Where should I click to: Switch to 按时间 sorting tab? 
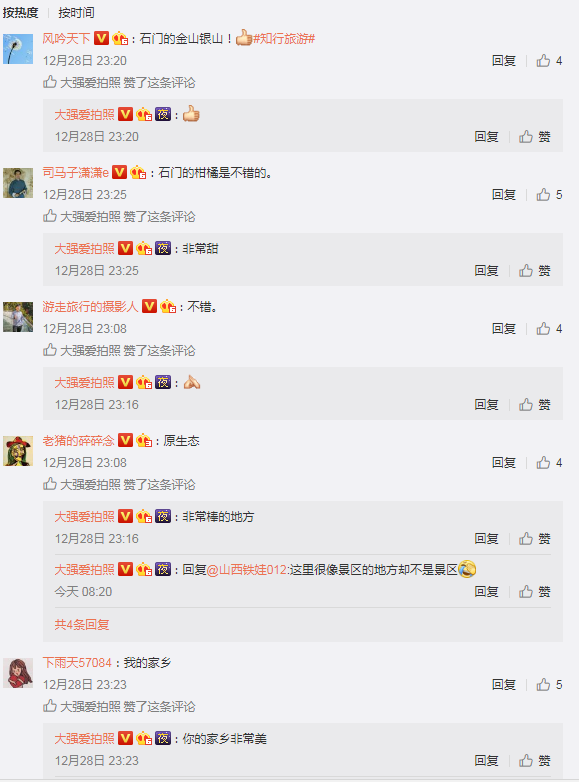click(x=76, y=12)
